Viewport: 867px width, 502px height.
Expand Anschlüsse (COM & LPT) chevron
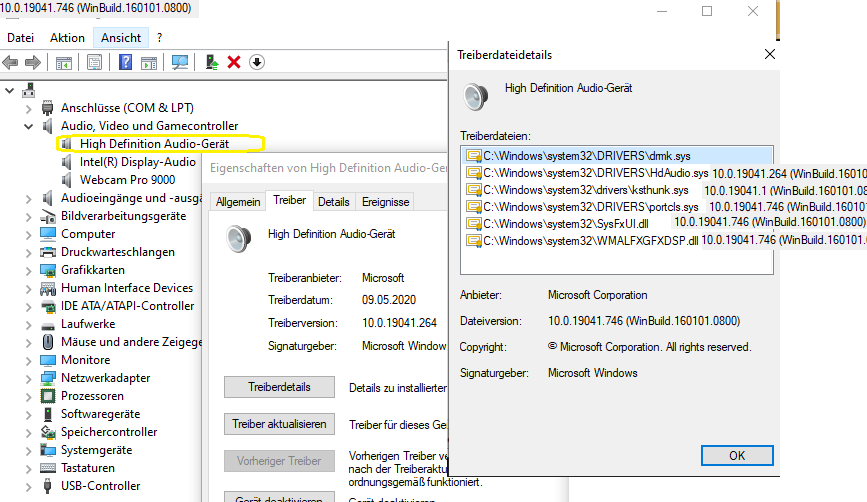click(x=28, y=108)
